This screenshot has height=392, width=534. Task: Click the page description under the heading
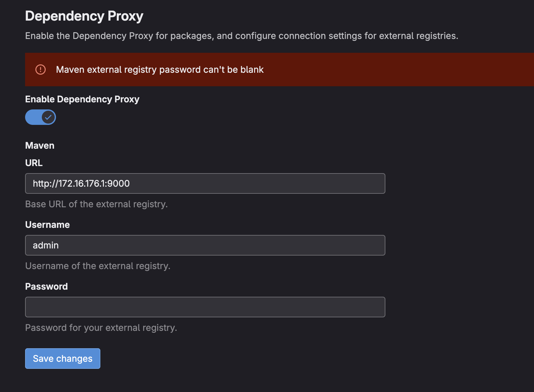coord(242,36)
